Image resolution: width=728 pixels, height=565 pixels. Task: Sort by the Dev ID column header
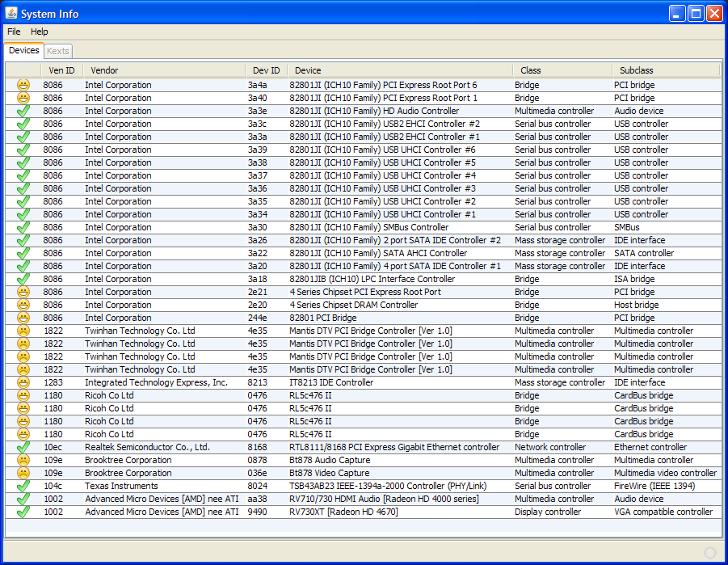click(267, 70)
